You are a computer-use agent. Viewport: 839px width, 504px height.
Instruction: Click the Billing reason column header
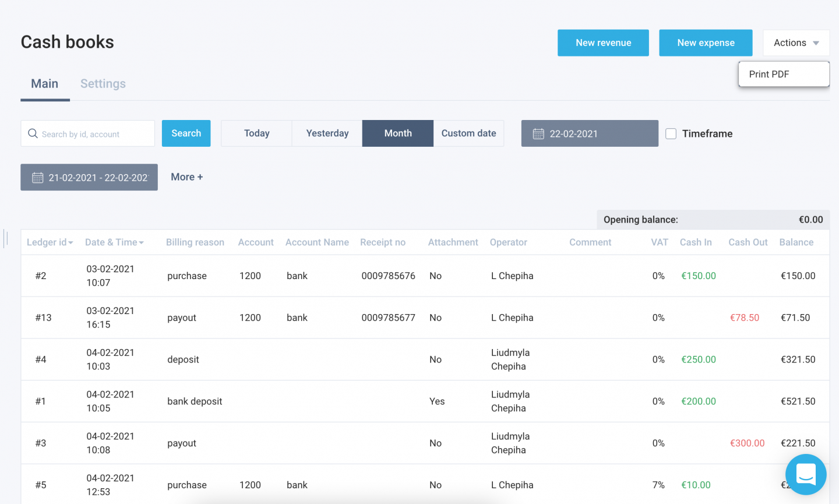pos(195,242)
